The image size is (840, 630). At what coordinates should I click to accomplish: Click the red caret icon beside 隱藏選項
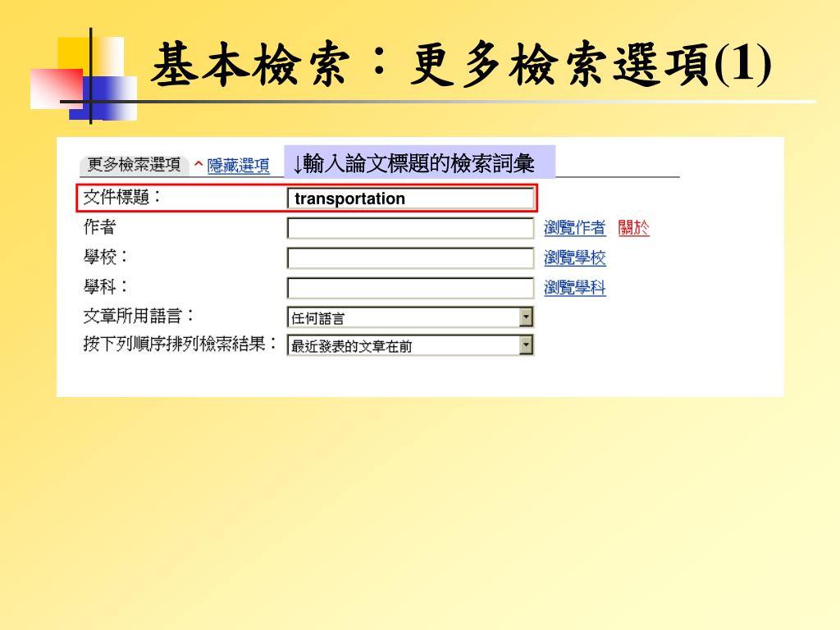199,164
